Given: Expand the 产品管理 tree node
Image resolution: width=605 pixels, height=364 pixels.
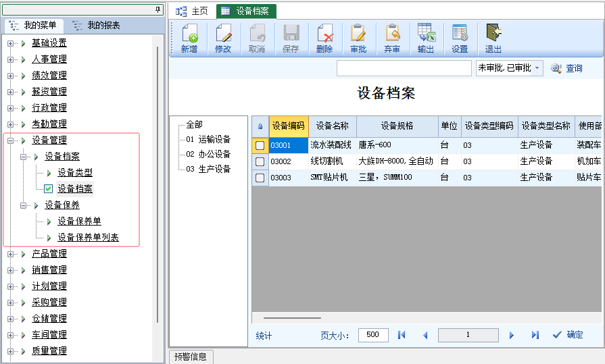Looking at the screenshot, I should point(10,254).
